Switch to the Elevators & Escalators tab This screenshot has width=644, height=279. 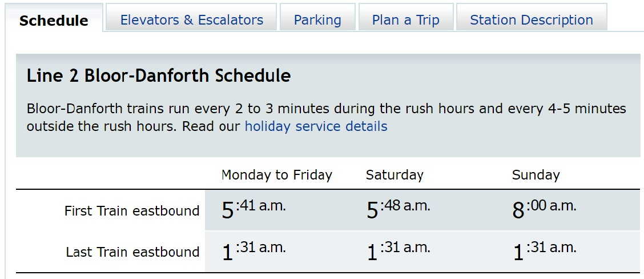point(192,20)
